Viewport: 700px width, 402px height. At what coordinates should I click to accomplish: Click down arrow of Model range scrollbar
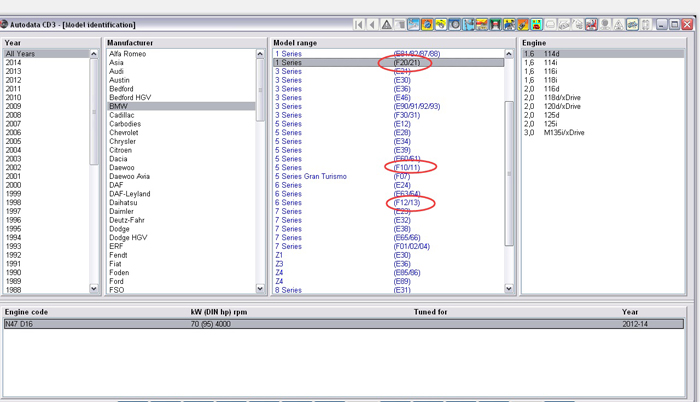click(x=509, y=289)
